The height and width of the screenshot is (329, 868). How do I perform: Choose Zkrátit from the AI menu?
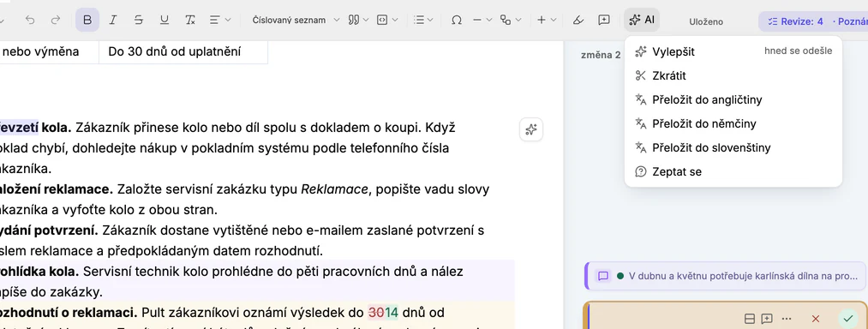[x=733, y=76]
